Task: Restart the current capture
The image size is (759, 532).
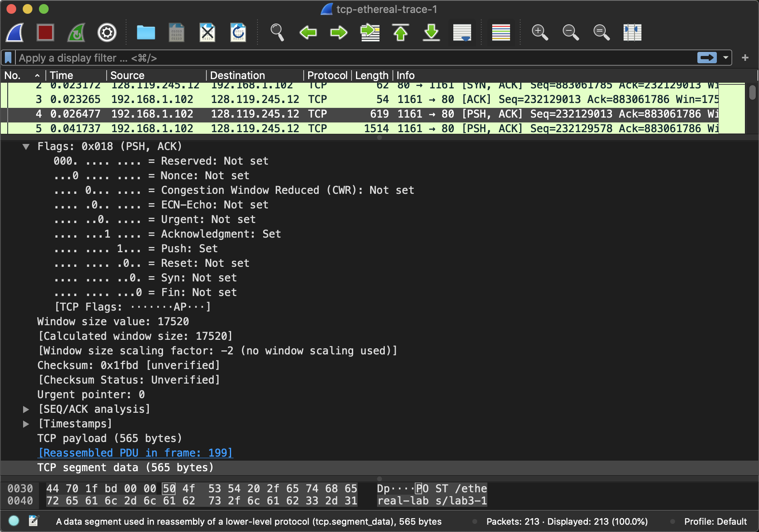Action: [76, 32]
